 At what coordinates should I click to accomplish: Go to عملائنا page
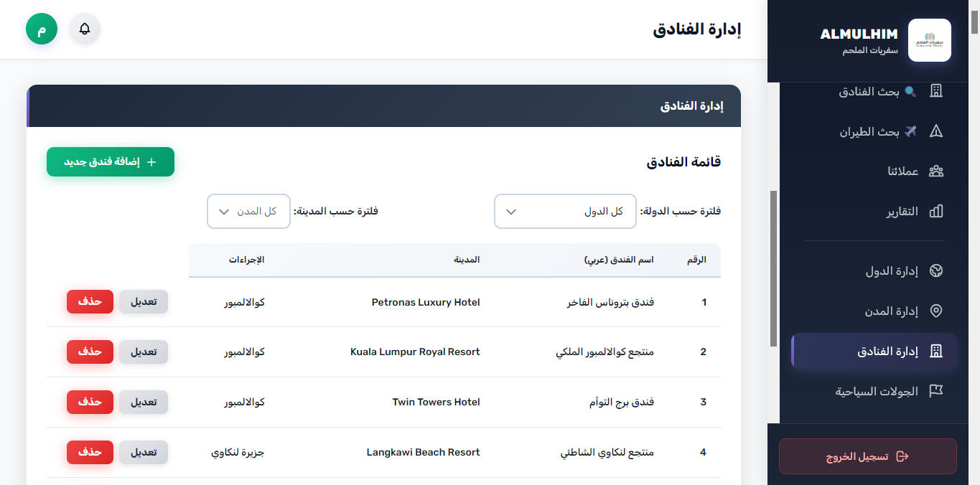click(x=874, y=171)
